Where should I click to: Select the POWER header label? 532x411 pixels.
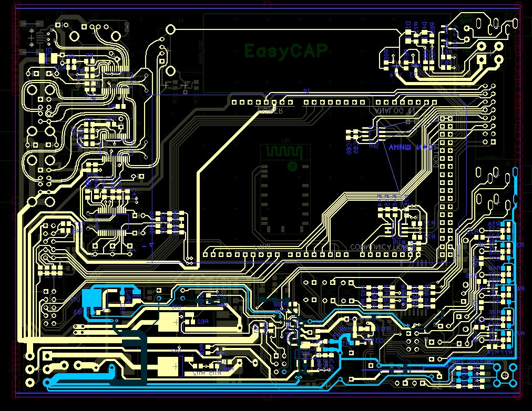point(271,111)
